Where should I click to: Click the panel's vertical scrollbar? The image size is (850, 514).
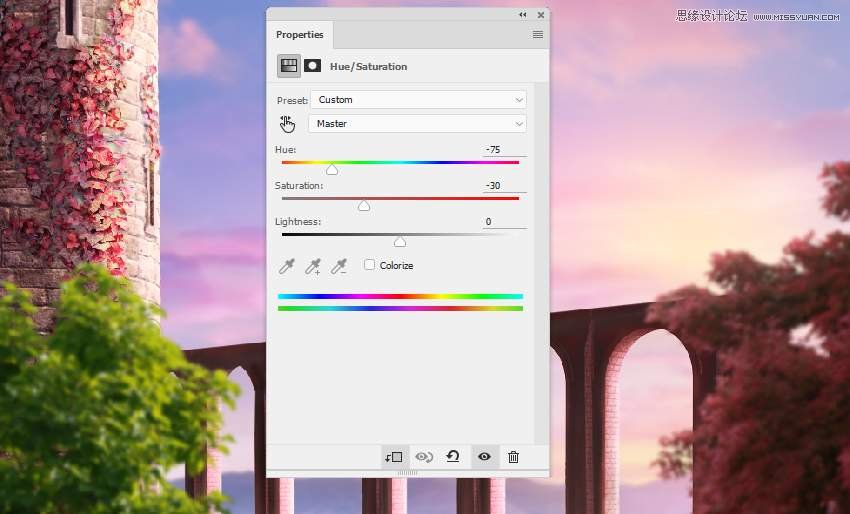point(541,264)
